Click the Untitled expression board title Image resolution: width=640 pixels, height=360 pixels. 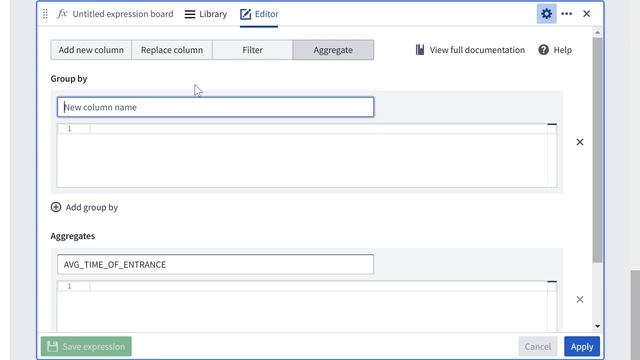pos(123,14)
